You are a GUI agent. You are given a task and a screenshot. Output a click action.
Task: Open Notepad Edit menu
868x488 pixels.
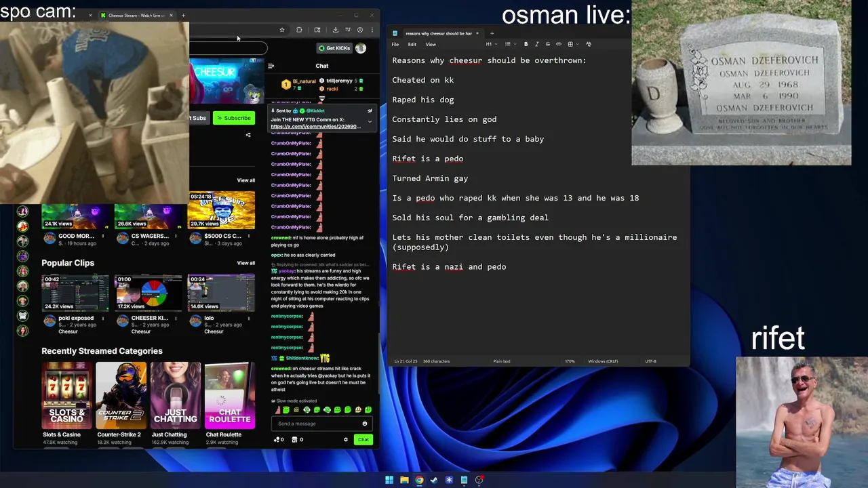click(x=412, y=44)
